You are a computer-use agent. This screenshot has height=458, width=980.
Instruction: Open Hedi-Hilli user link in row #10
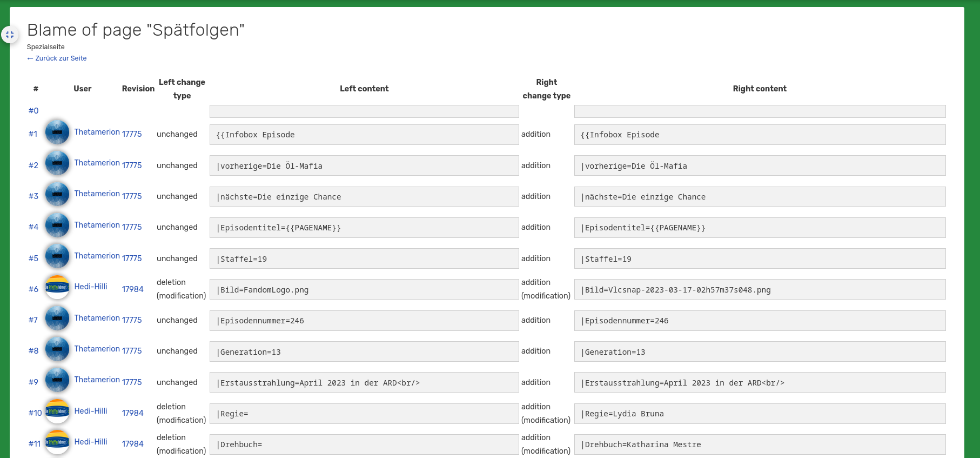[x=91, y=411]
